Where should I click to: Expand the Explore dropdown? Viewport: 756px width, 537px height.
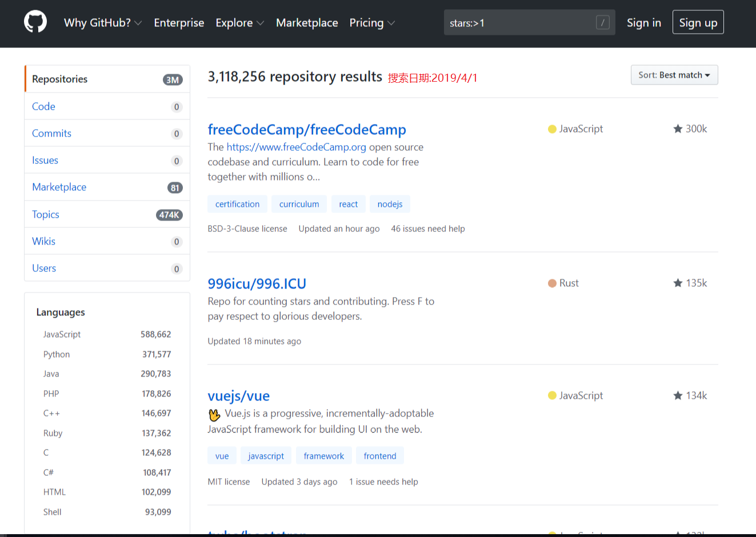click(x=239, y=23)
